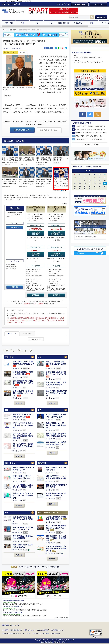Click the RSS icon beside 薬事 category
This screenshot has height=644, width=109.
pos(32,410)
